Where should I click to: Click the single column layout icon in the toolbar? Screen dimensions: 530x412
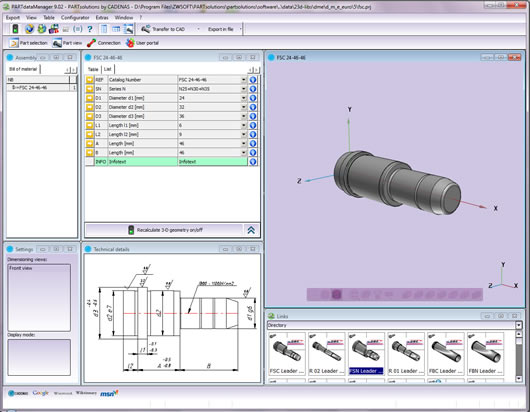pyautogui.click(x=104, y=29)
